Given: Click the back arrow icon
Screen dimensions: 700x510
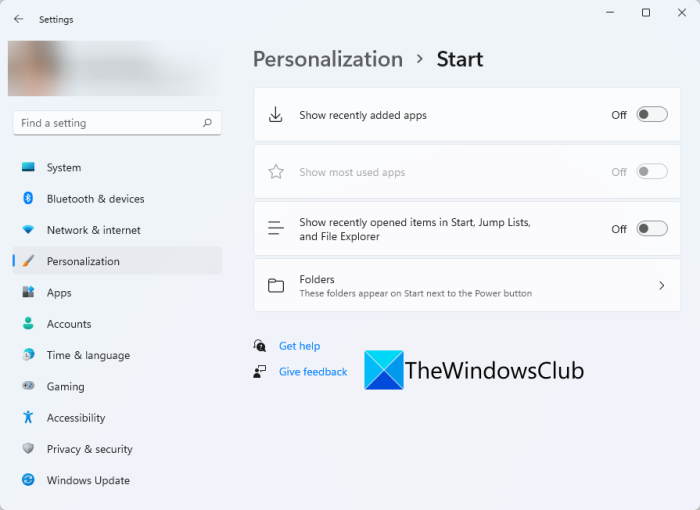Looking at the screenshot, I should 18,19.
